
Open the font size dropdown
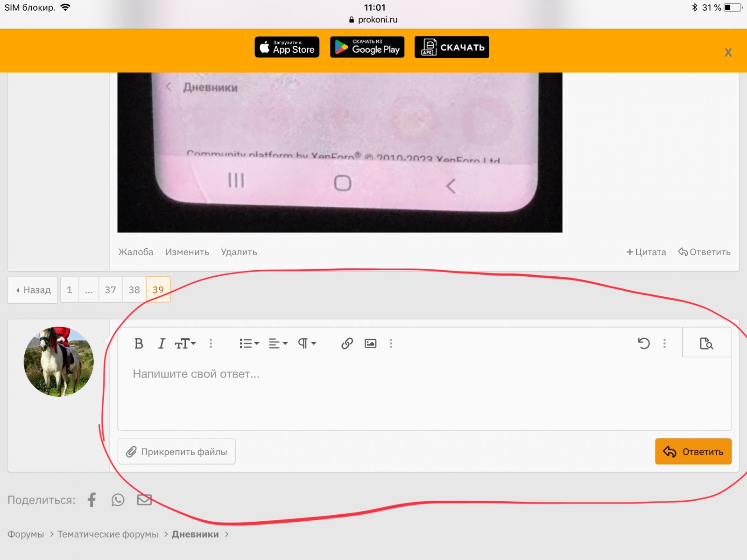point(185,344)
